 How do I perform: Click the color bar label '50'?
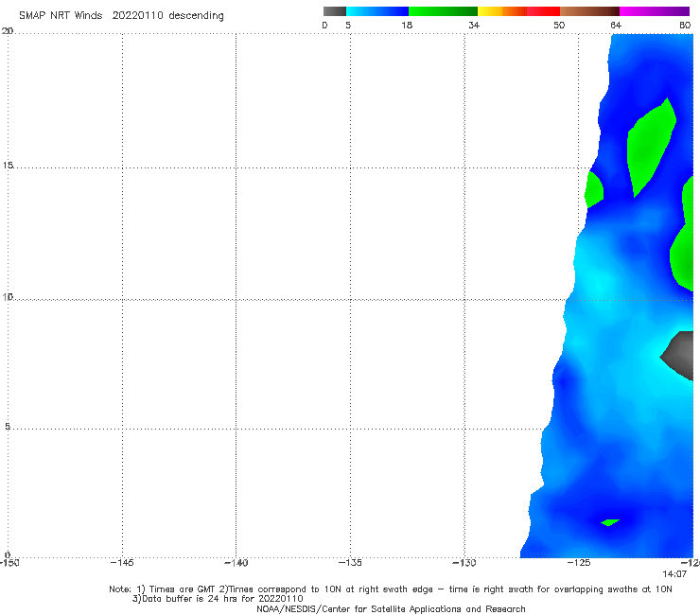pyautogui.click(x=559, y=26)
